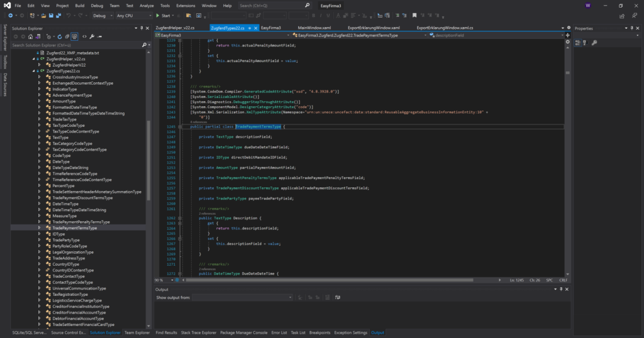Open the Team Explorer tab
Screen dimensions: 644x338
tap(136, 333)
